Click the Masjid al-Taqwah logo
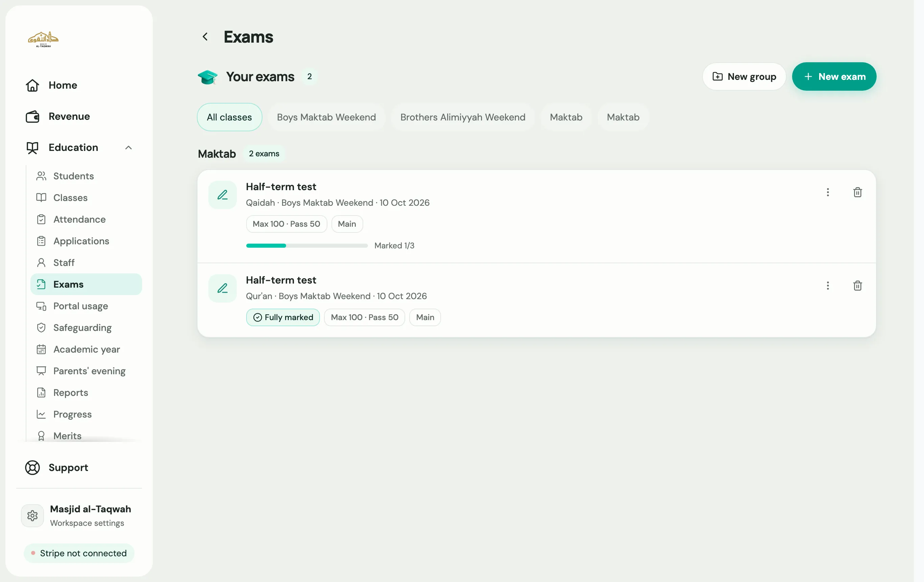Screen dimensions: 924x582 (x=43, y=39)
